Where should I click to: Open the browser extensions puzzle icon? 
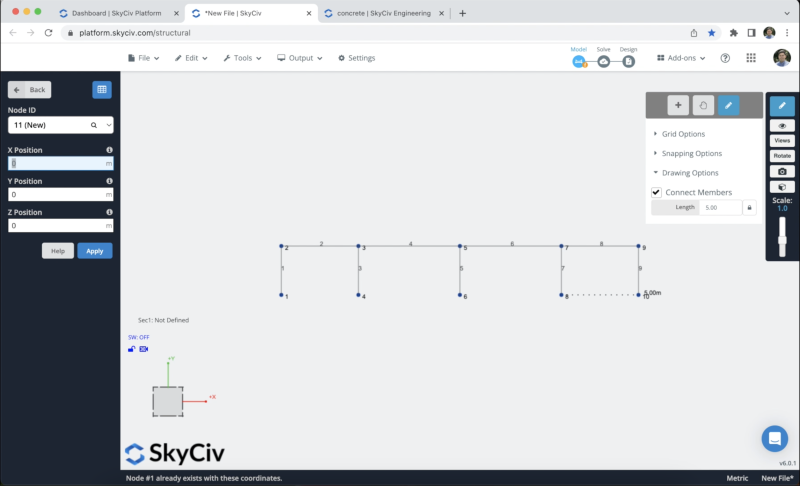point(734,33)
